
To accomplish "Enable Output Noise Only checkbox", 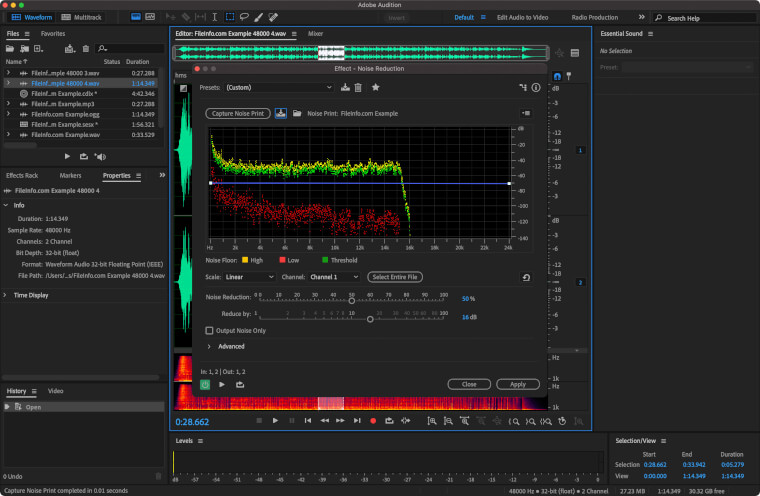I will (x=209, y=330).
